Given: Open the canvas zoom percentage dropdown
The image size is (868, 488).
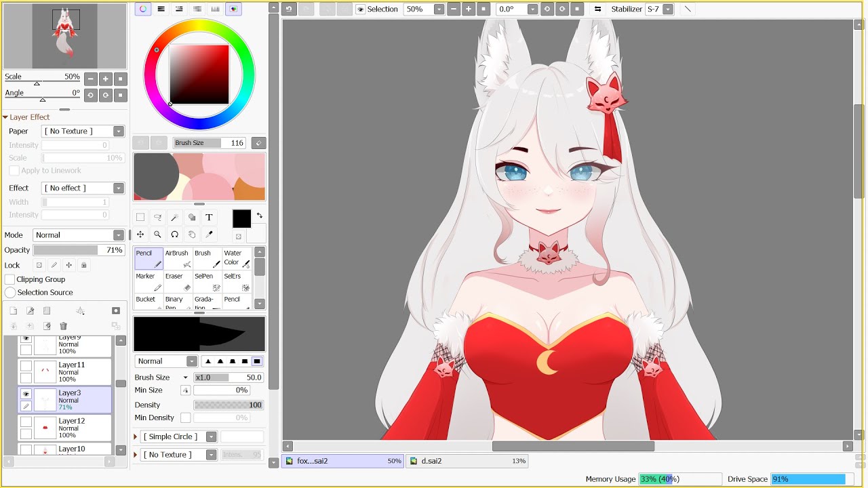Looking at the screenshot, I should pyautogui.click(x=439, y=9).
